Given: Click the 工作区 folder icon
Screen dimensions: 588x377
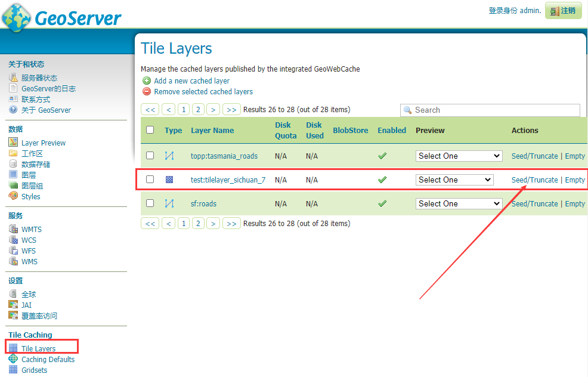Looking at the screenshot, I should 13,153.
